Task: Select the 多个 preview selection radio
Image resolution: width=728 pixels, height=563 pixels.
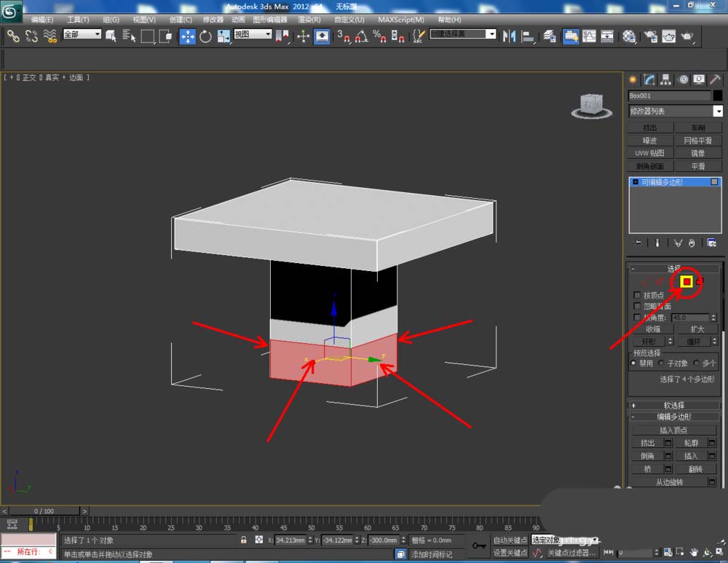Action: [696, 363]
